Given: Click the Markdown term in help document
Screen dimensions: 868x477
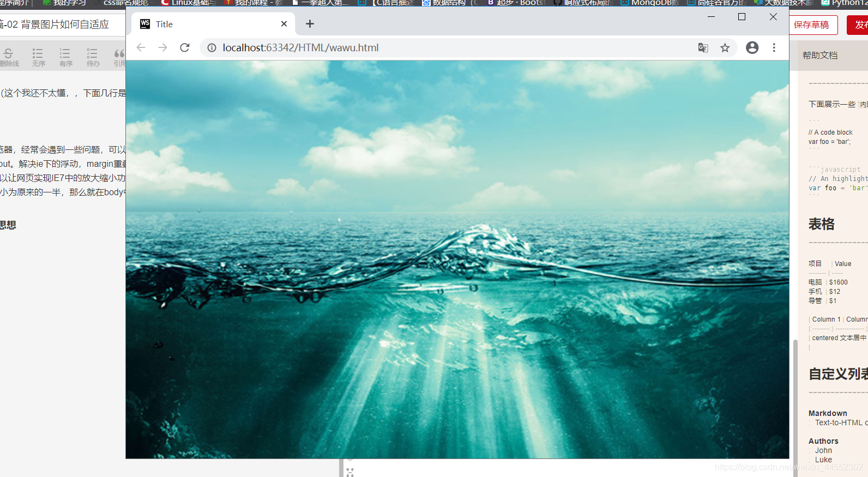Looking at the screenshot, I should (x=828, y=413).
